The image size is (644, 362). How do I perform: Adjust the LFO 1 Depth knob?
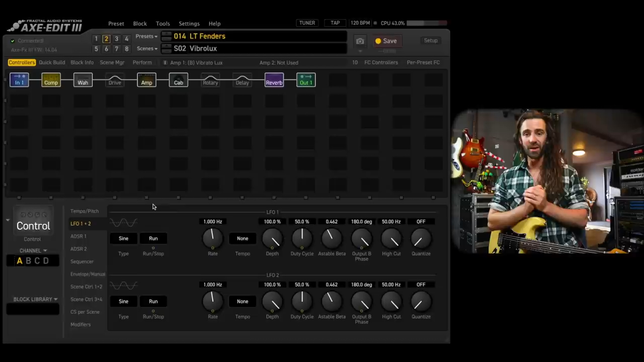point(272,238)
